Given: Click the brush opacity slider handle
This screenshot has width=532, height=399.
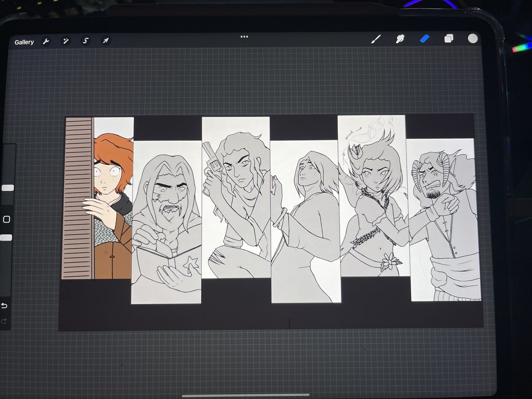Looking at the screenshot, I should tap(6, 238).
